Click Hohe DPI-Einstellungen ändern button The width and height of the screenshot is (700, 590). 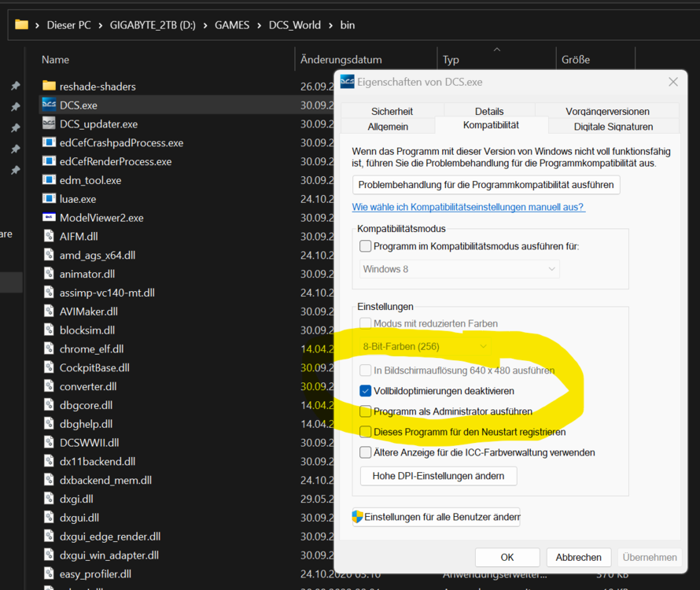pyautogui.click(x=438, y=476)
